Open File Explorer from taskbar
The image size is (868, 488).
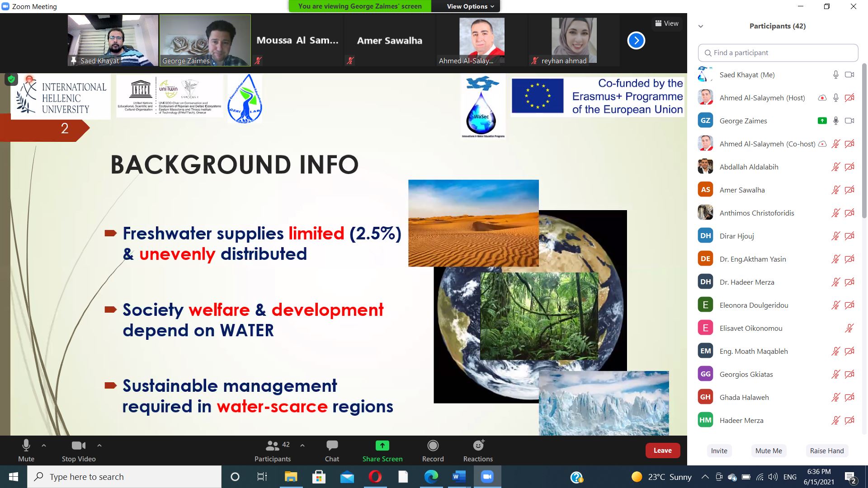click(291, 477)
